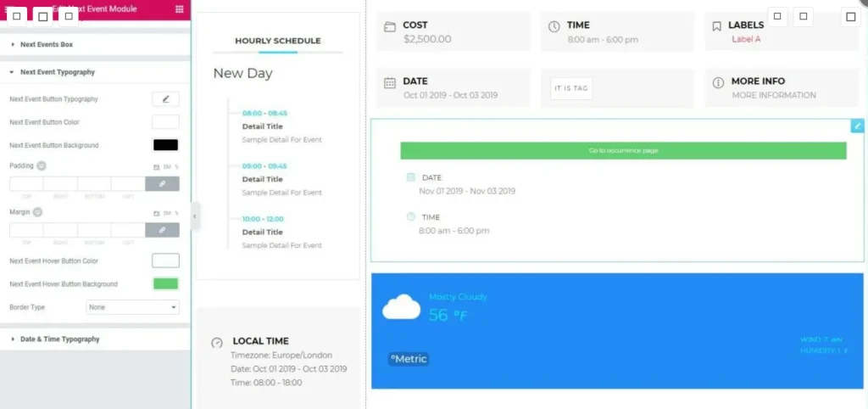Click the $2,500.00 cost value
The image size is (868, 409).
coord(427,39)
